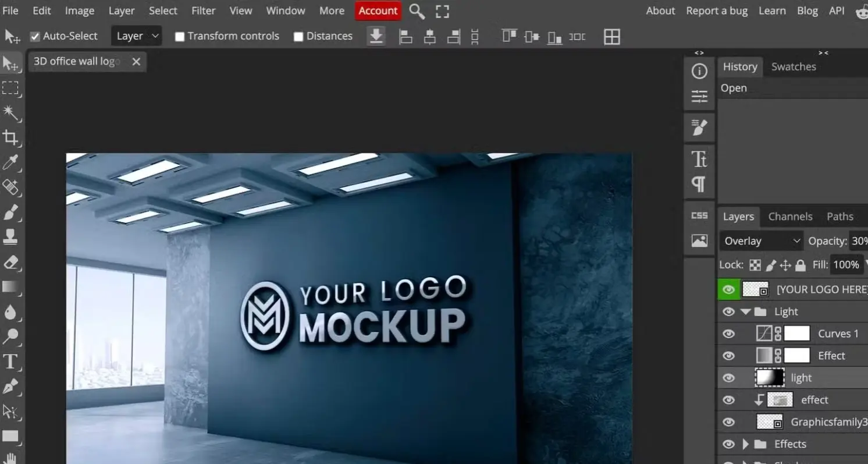The width and height of the screenshot is (868, 464).
Task: Select the Gradient tool
Action: coord(10,286)
